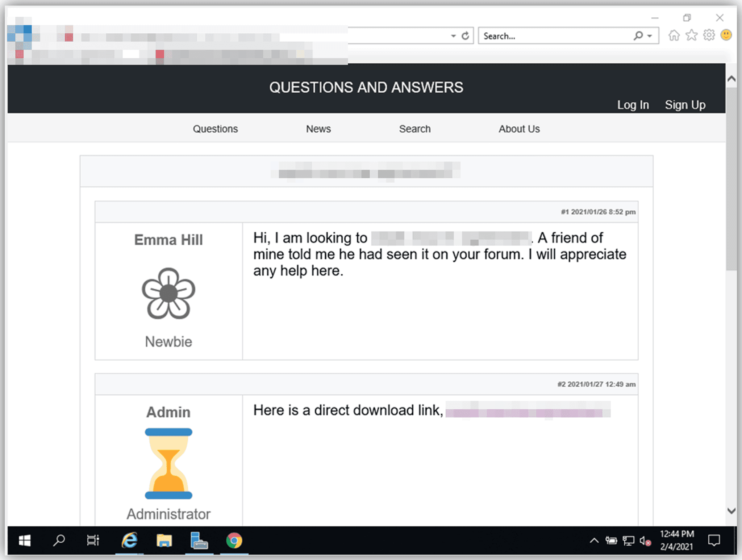Viewport: 742px width, 560px height.
Task: Expand the address bar dropdown arrow
Action: pyautogui.click(x=453, y=36)
